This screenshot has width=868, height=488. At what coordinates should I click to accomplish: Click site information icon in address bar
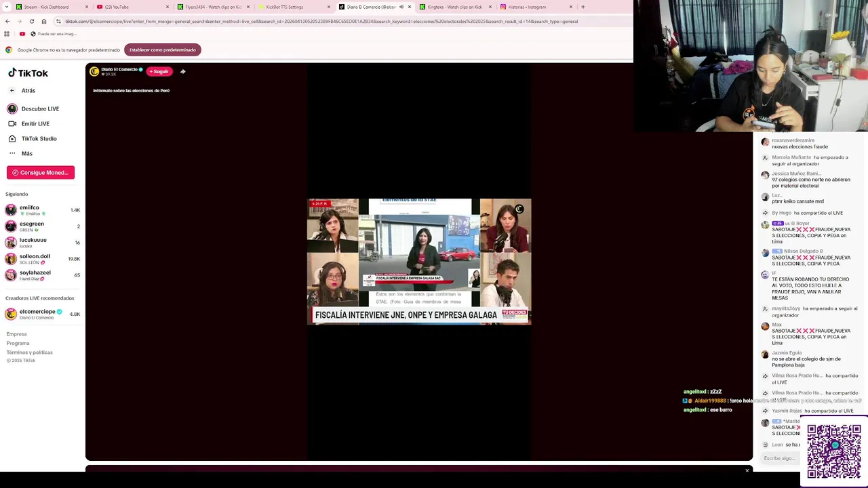click(x=59, y=21)
